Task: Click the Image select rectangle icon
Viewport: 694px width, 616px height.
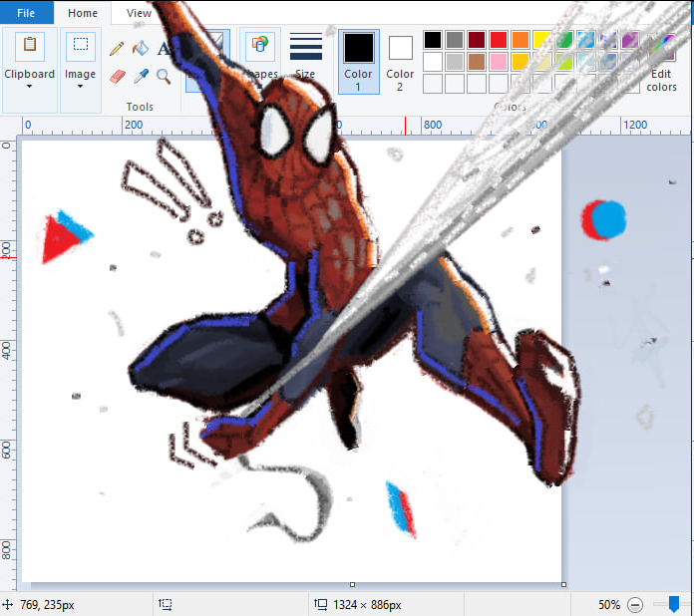Action: pos(81,45)
